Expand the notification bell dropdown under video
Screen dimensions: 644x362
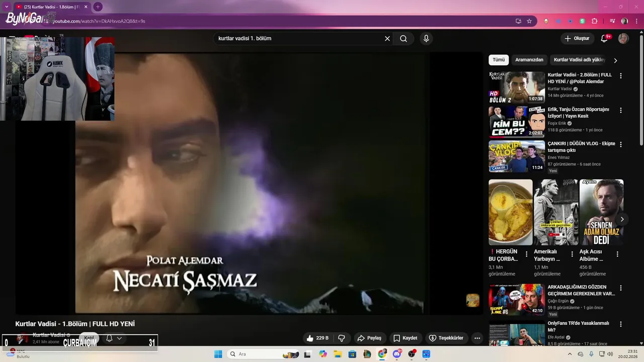pos(119,338)
